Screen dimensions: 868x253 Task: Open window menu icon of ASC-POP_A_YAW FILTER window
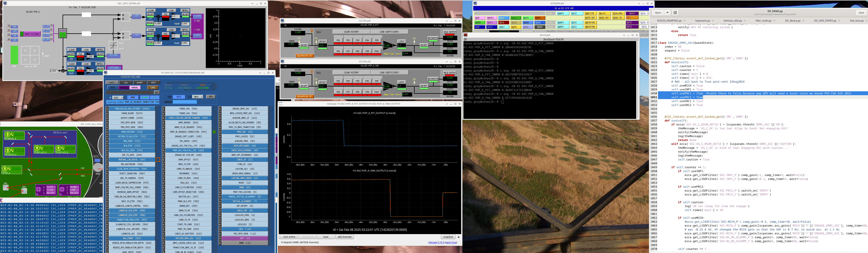(x=283, y=61)
